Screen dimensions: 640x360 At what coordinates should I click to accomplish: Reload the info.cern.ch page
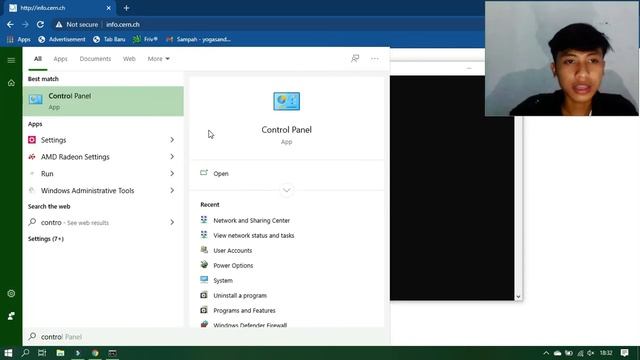[x=40, y=24]
